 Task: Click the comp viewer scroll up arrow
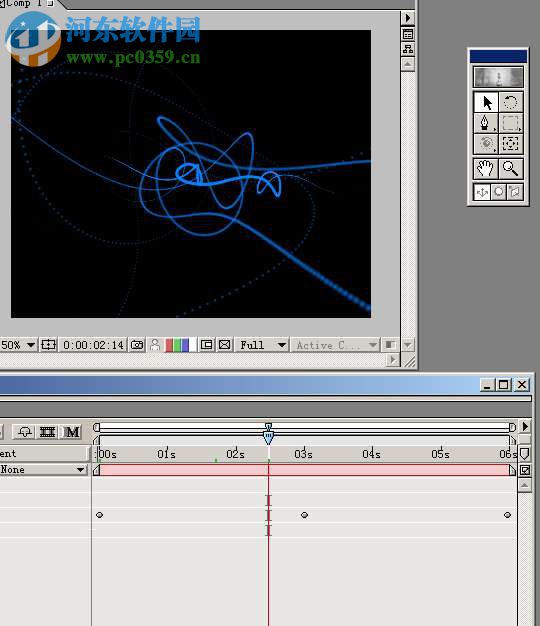tap(407, 64)
